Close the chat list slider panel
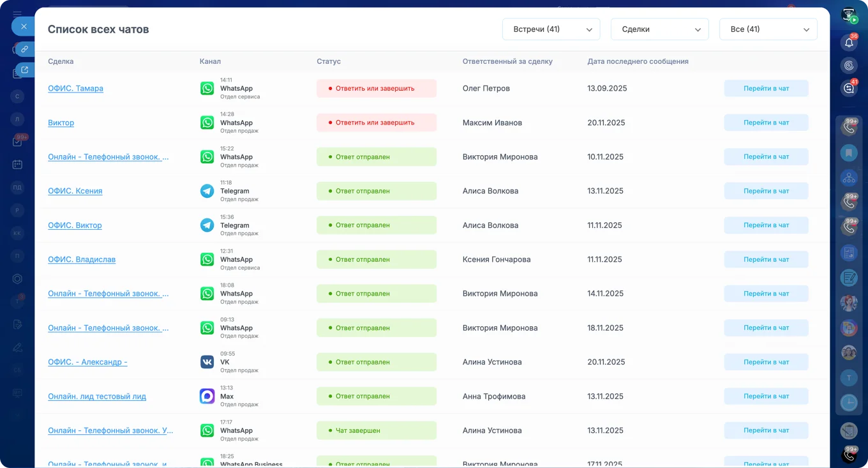This screenshot has width=868, height=468. click(x=24, y=26)
